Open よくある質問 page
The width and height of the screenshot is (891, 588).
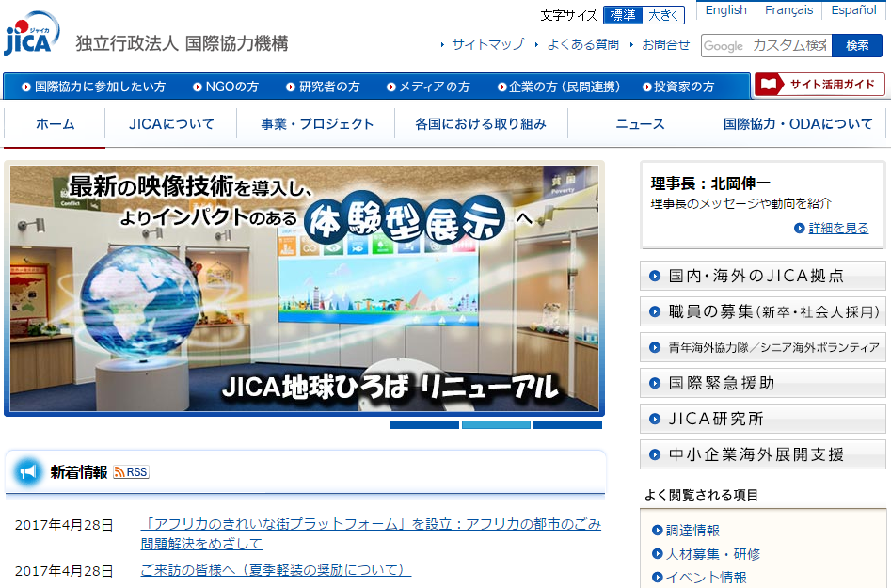(583, 44)
